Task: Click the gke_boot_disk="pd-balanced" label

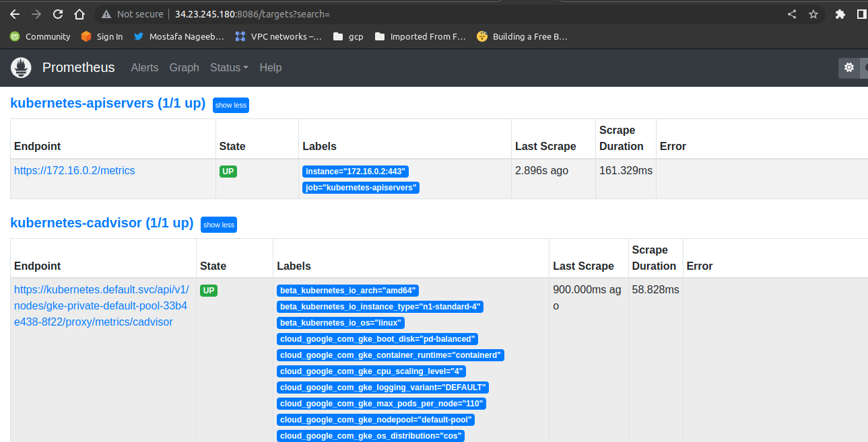Action: pyautogui.click(x=378, y=339)
